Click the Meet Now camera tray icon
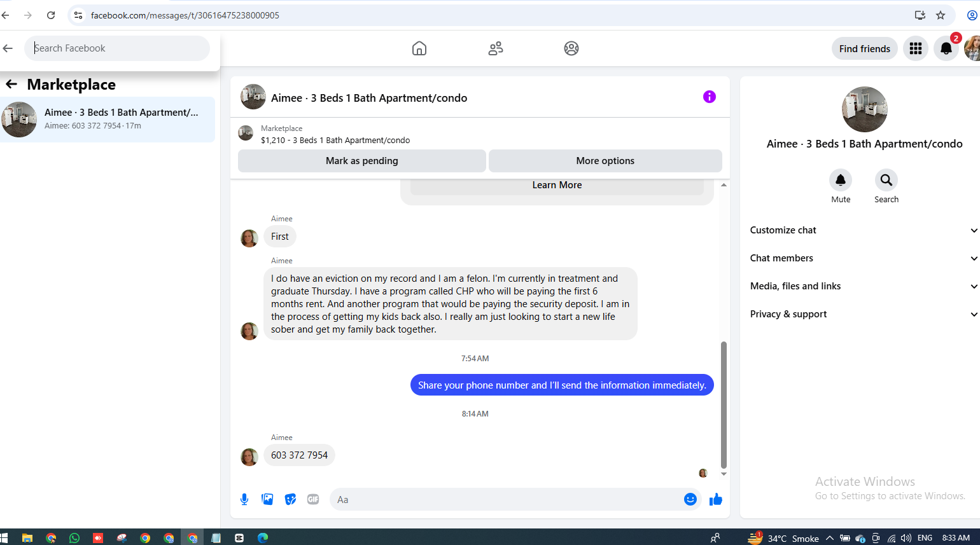This screenshot has width=980, height=545. 876,538
